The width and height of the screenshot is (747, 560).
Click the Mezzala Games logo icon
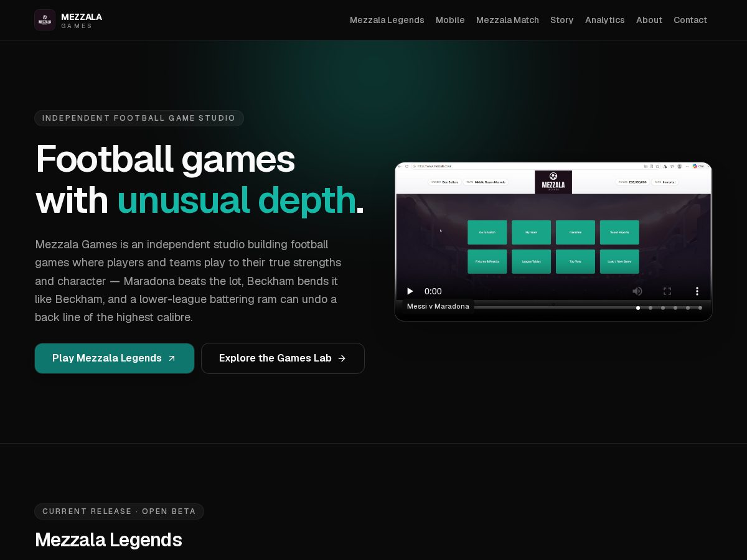point(45,20)
